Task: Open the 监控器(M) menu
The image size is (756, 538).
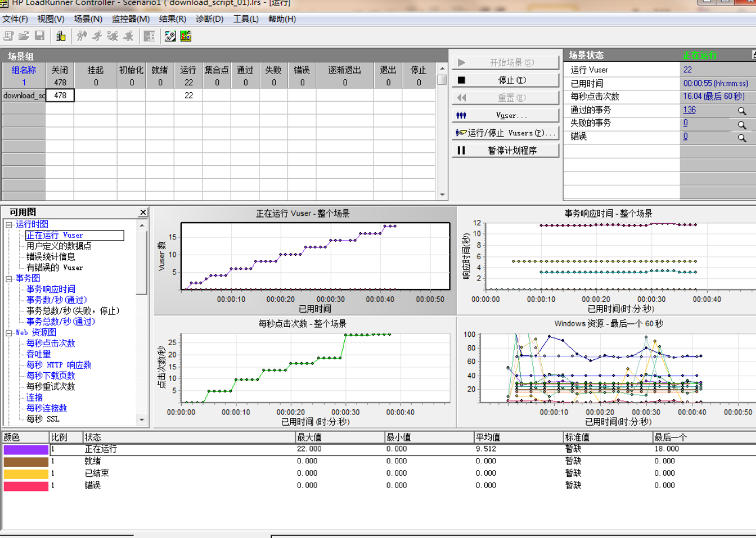Action: coord(131,19)
